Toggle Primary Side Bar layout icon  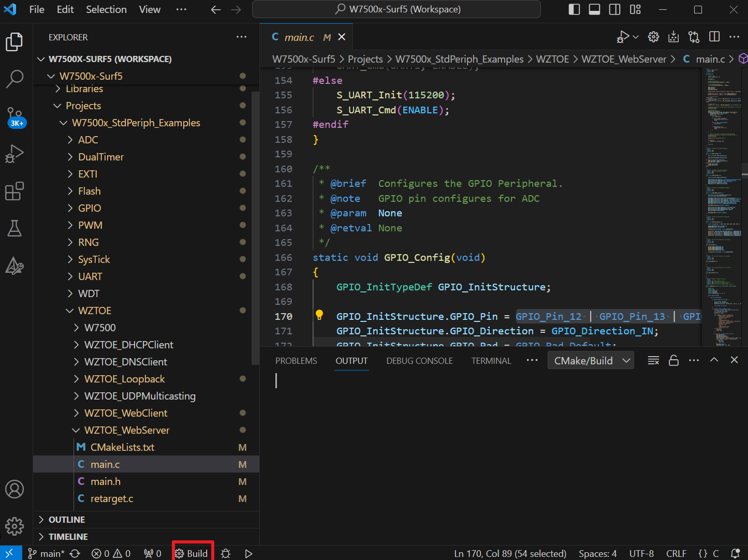(x=574, y=9)
